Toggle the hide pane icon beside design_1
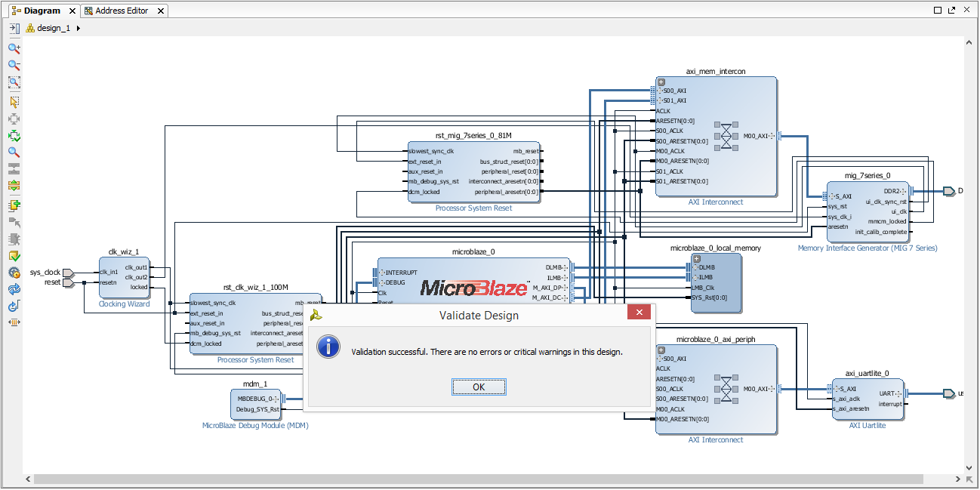This screenshot has width=980, height=490. [14, 28]
